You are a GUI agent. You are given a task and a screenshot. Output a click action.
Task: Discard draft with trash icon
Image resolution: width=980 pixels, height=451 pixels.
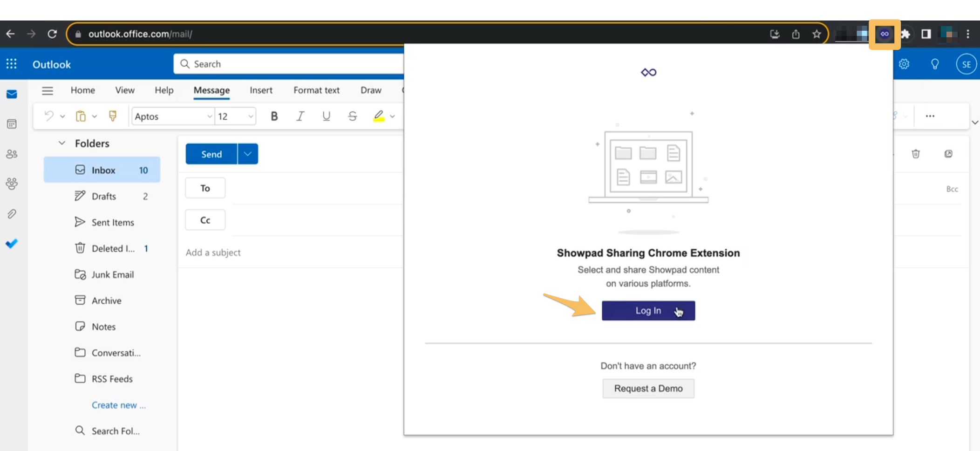pyautogui.click(x=915, y=154)
